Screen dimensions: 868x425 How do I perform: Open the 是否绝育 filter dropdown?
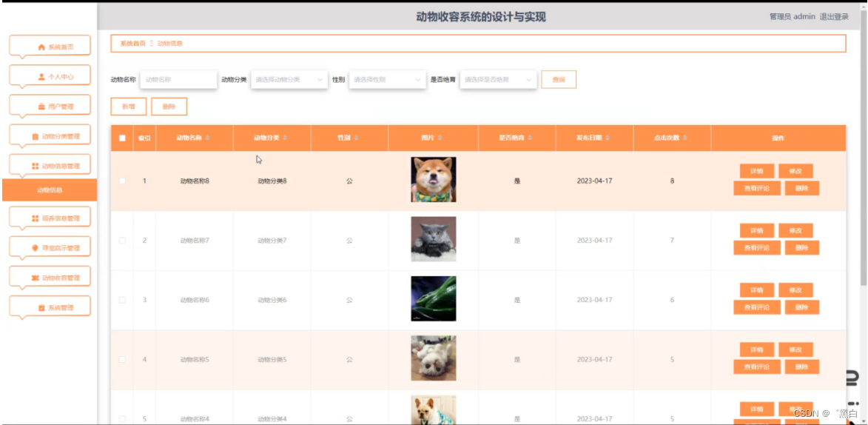coord(498,80)
